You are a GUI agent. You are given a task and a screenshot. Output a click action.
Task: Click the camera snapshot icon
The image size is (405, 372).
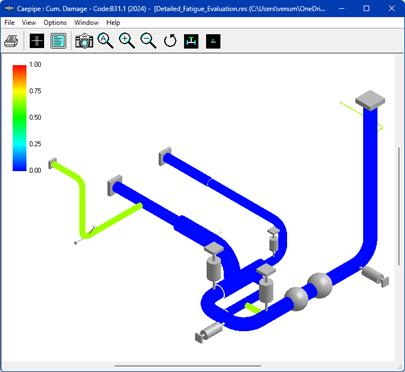point(84,41)
